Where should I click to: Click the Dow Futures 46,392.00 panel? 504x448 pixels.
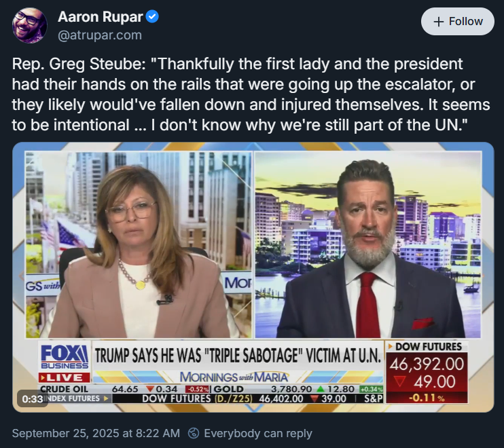coord(427,372)
